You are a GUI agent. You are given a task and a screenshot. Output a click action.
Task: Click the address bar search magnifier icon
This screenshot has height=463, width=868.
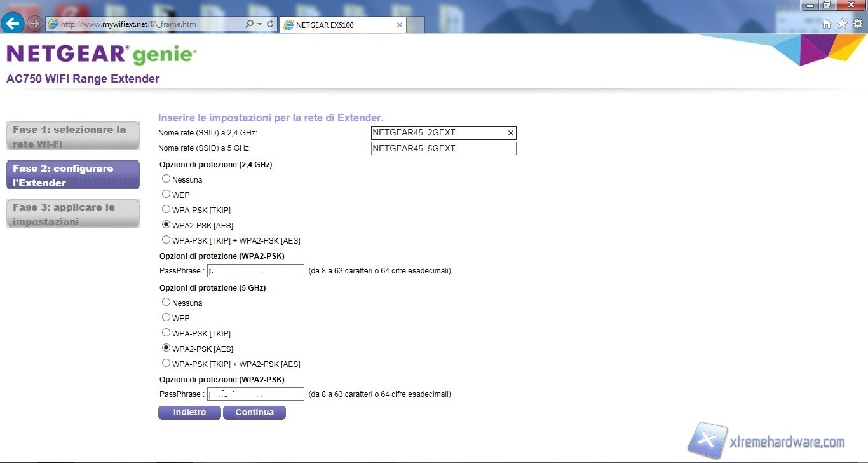pos(249,24)
